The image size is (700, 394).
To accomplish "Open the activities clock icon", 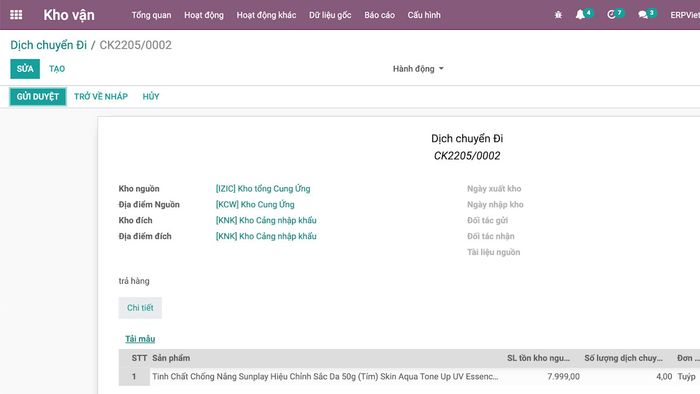I will pyautogui.click(x=611, y=15).
